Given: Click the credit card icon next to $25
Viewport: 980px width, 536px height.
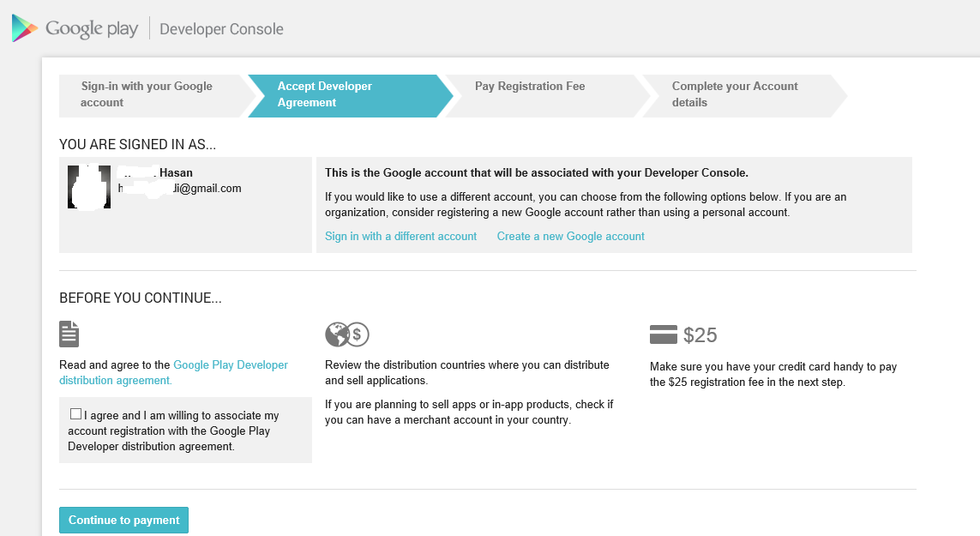Looking at the screenshot, I should coord(664,334).
